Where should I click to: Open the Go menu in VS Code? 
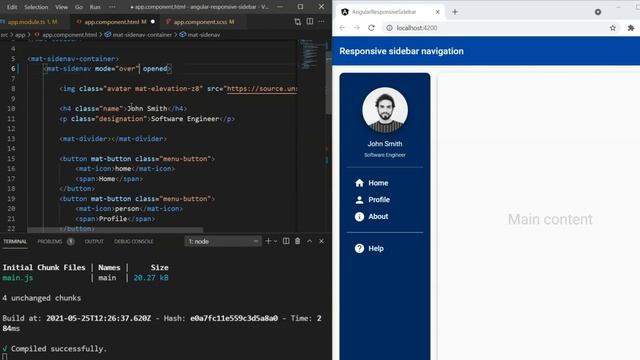pos(79,7)
